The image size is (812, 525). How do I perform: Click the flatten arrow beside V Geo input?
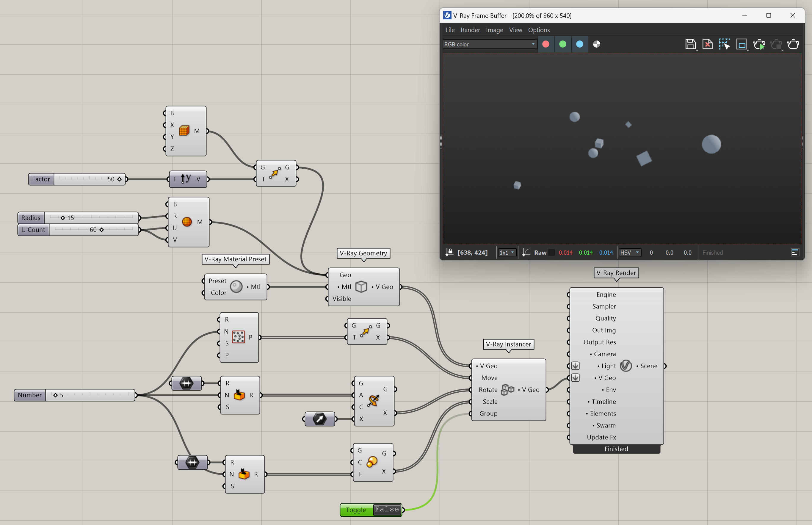click(x=576, y=378)
